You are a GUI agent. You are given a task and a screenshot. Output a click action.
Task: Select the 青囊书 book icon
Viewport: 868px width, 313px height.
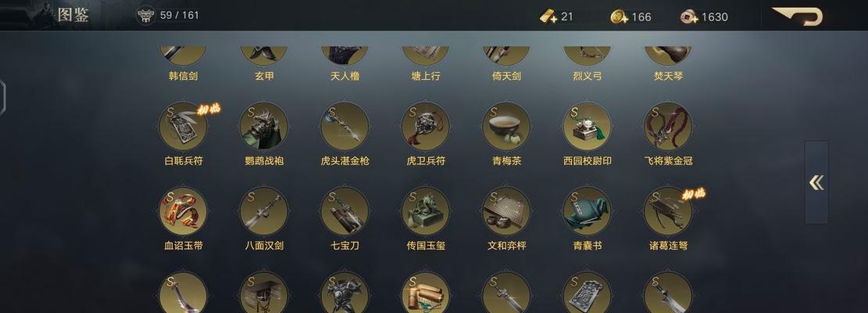587,211
